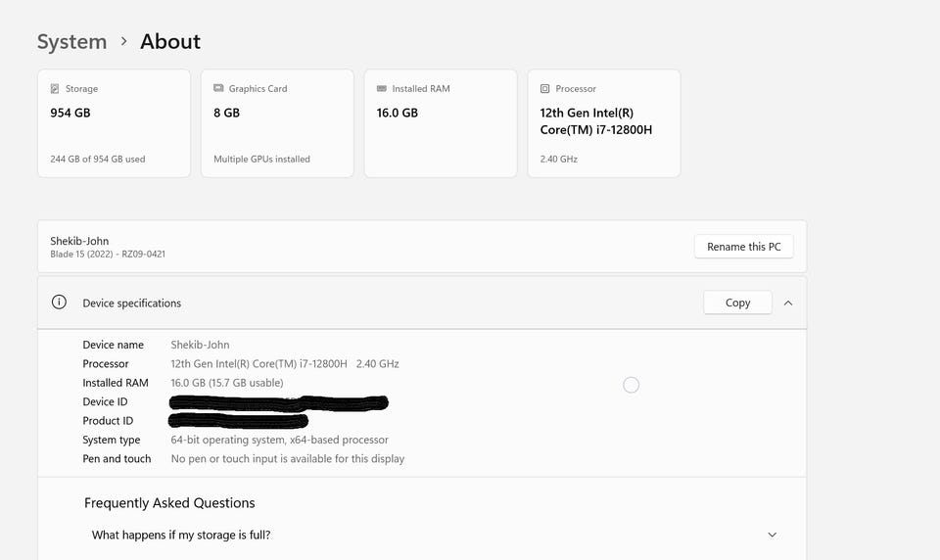Screen dimensions: 940x560
Task: Open the Storage 954 GB card
Action: tap(114, 124)
